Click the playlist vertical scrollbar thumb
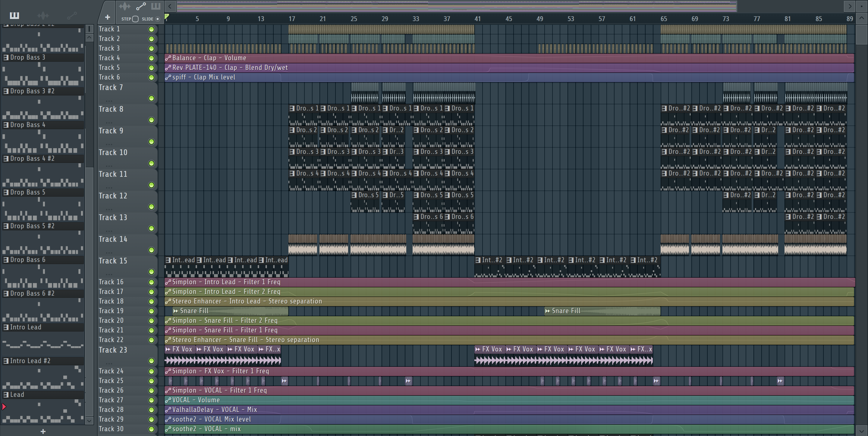 [x=861, y=34]
